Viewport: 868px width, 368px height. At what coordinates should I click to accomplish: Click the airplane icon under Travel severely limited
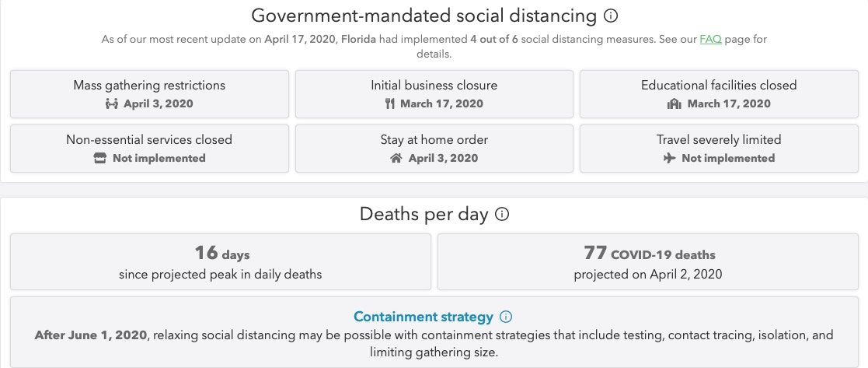[x=669, y=158]
